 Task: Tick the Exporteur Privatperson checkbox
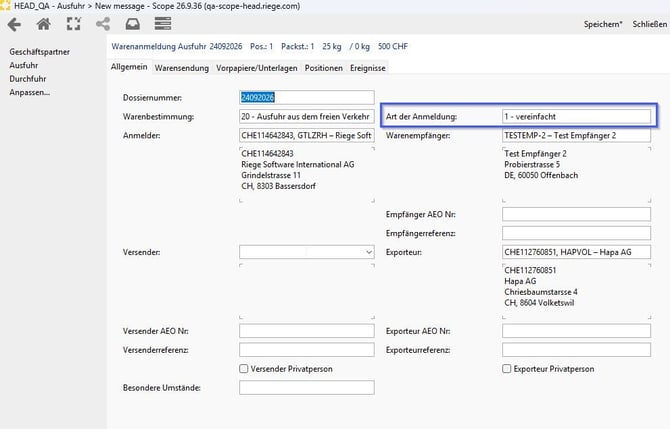(506, 369)
